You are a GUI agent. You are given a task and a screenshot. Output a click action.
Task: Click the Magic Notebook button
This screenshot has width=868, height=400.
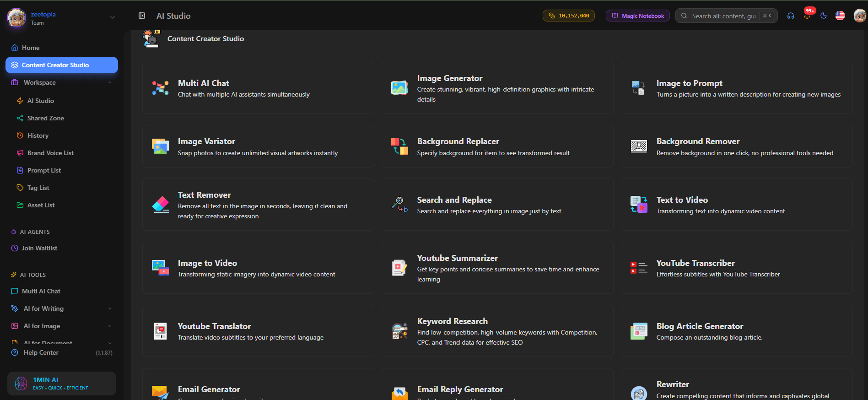pos(638,16)
